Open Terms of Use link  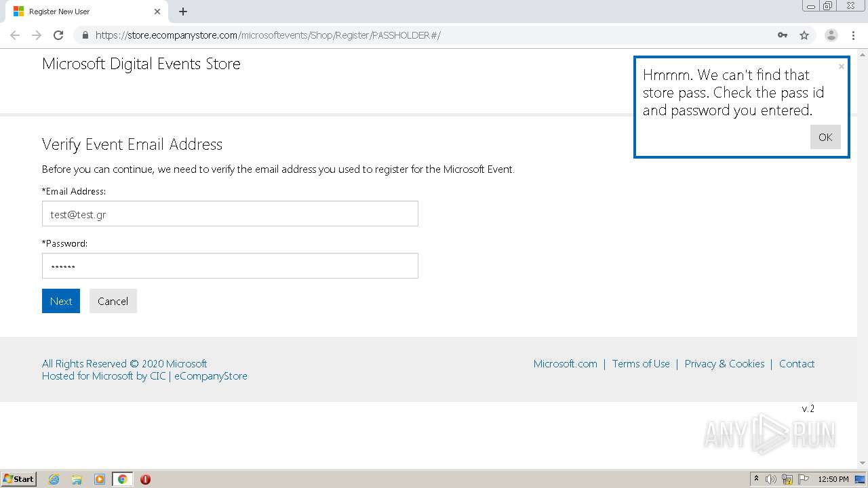click(x=641, y=364)
